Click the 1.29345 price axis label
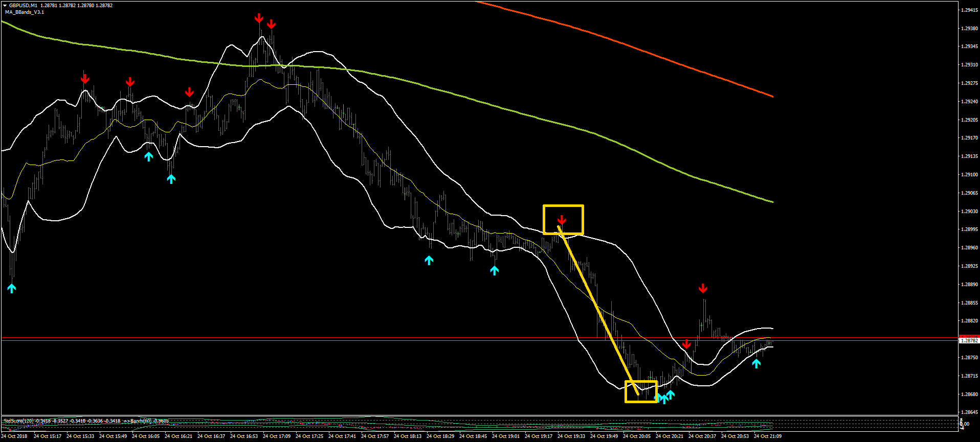Screen dimensions: 980x442 (x=969, y=46)
